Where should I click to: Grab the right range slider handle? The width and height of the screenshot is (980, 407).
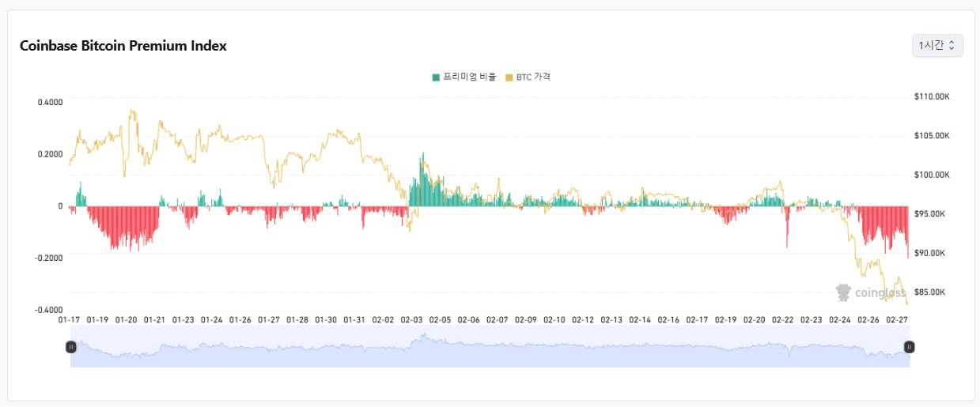pyautogui.click(x=910, y=346)
